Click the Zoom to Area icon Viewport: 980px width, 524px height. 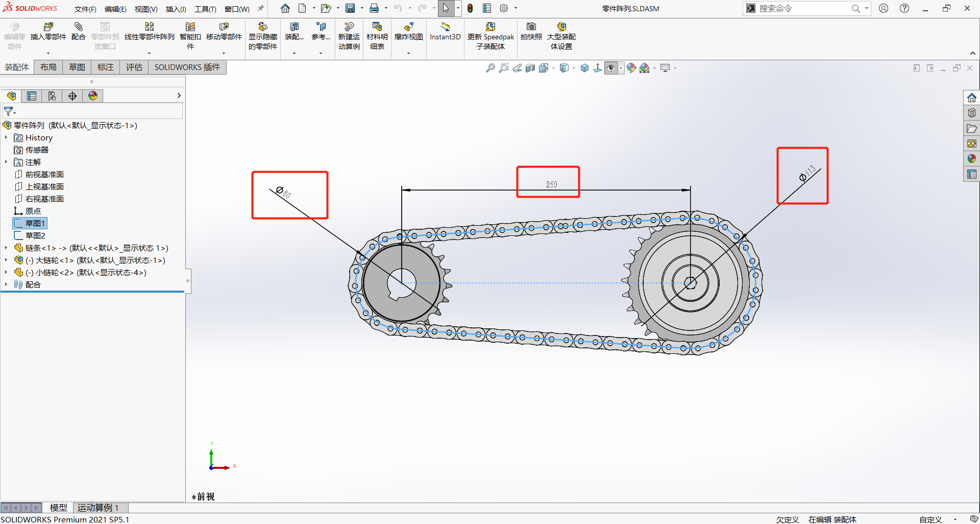[504, 68]
